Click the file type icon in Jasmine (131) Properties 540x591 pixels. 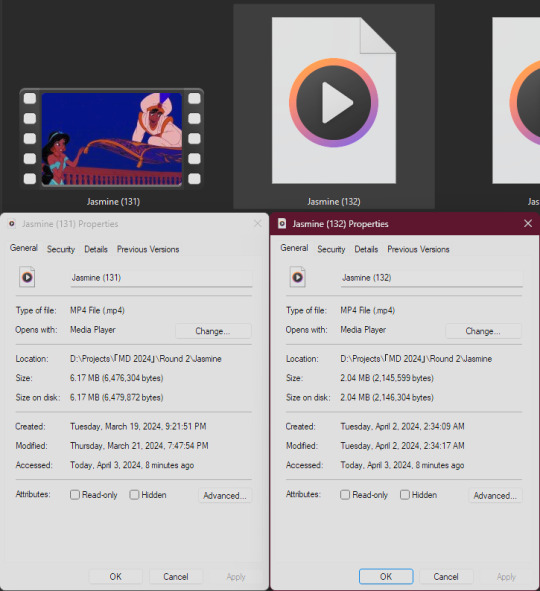point(27,277)
